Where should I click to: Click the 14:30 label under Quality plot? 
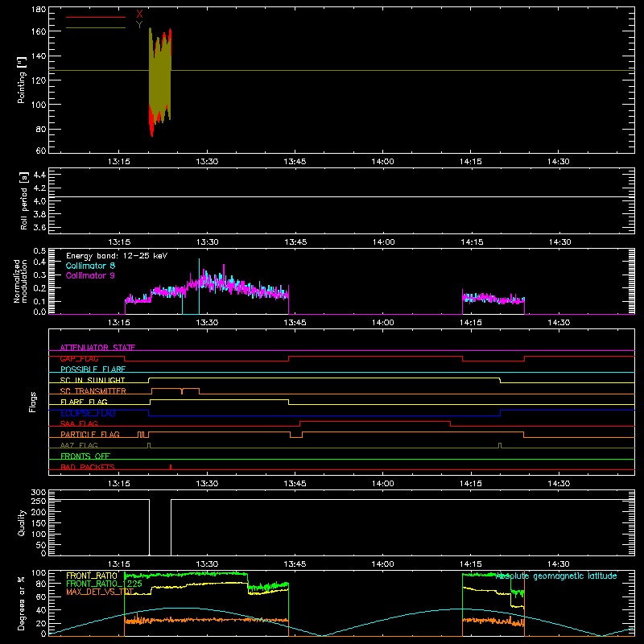tap(558, 564)
